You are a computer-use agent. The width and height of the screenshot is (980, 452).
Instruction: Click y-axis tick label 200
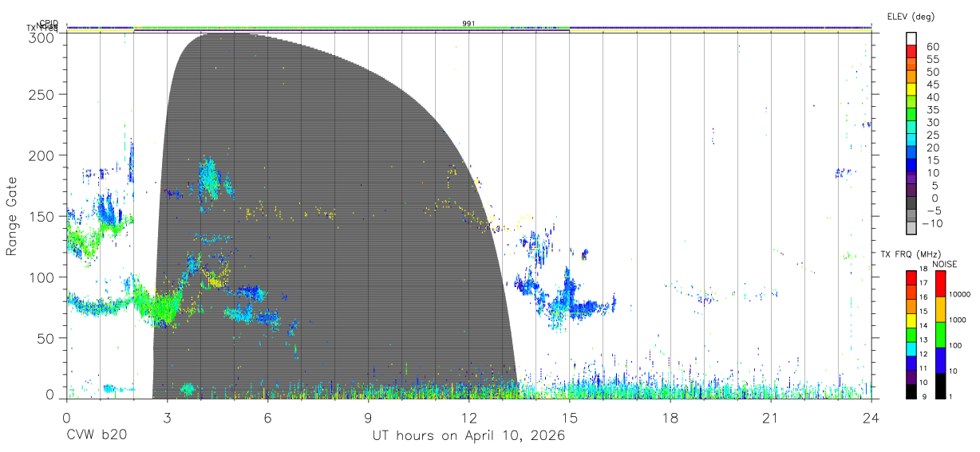pyautogui.click(x=43, y=155)
